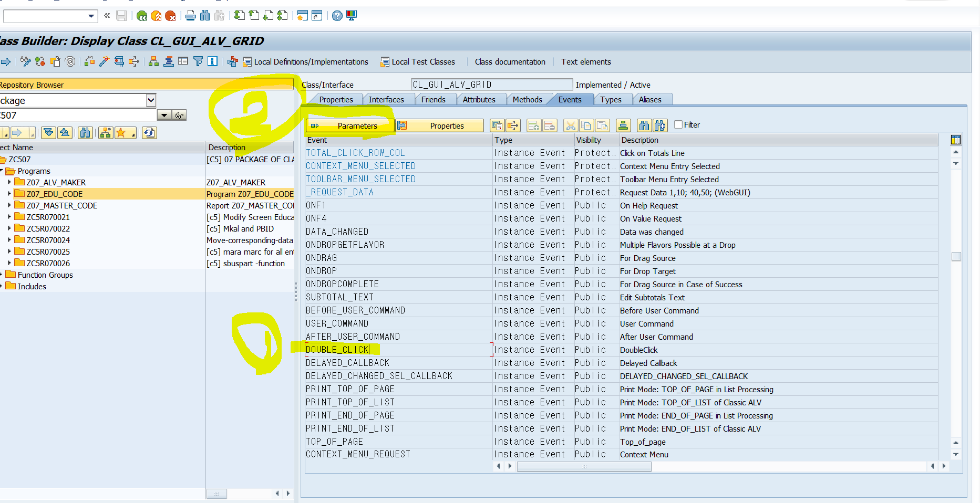Open Class documentation
980x503 pixels.
(510, 62)
